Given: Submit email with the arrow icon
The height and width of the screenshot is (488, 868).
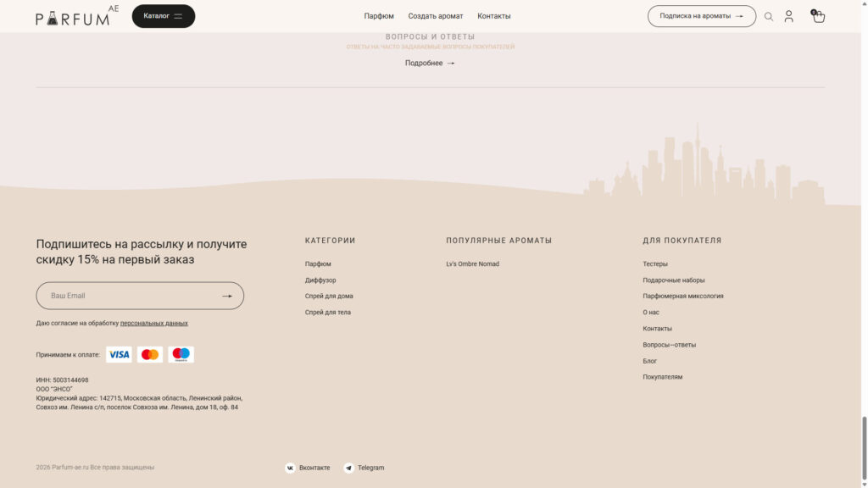Looking at the screenshot, I should pyautogui.click(x=227, y=296).
